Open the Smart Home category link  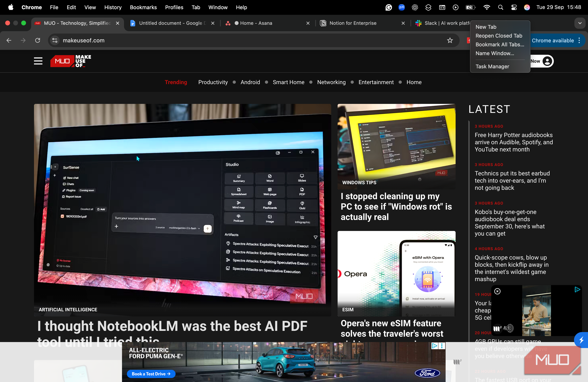(288, 82)
